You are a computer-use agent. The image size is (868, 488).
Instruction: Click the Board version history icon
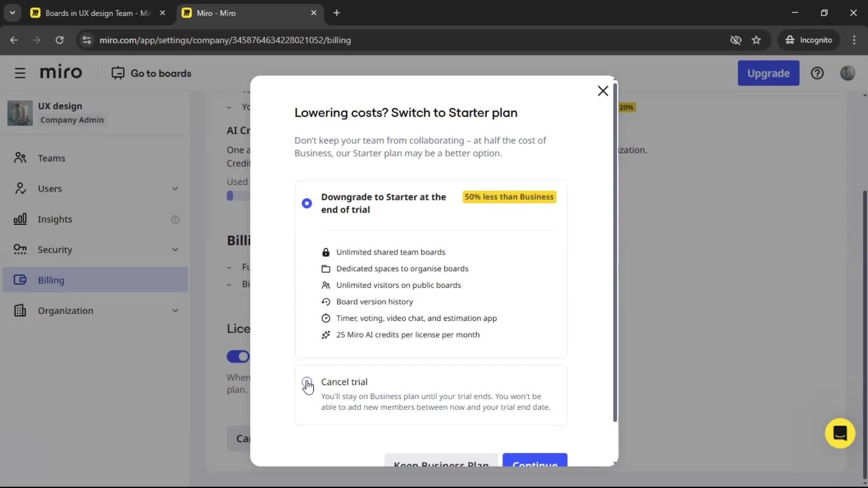point(325,302)
